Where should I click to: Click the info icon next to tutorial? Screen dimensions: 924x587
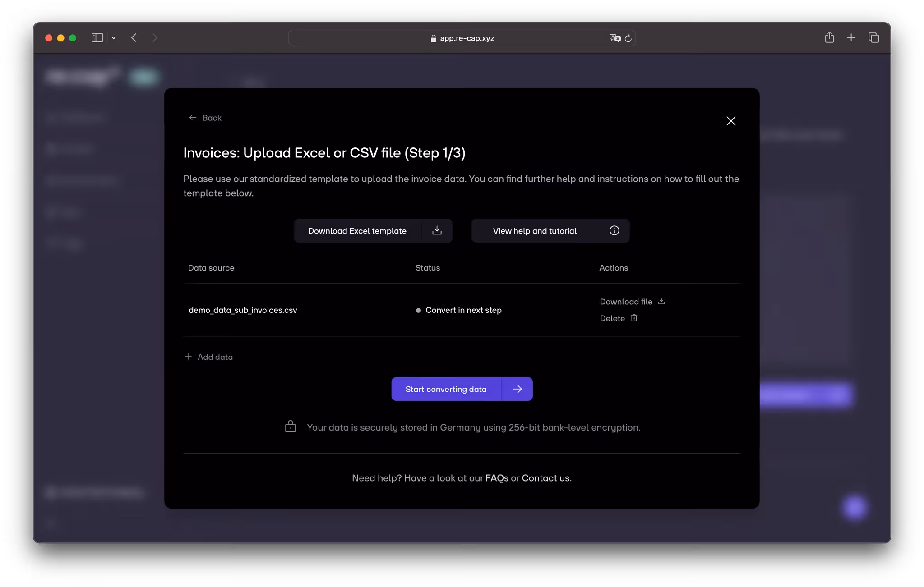coord(614,230)
